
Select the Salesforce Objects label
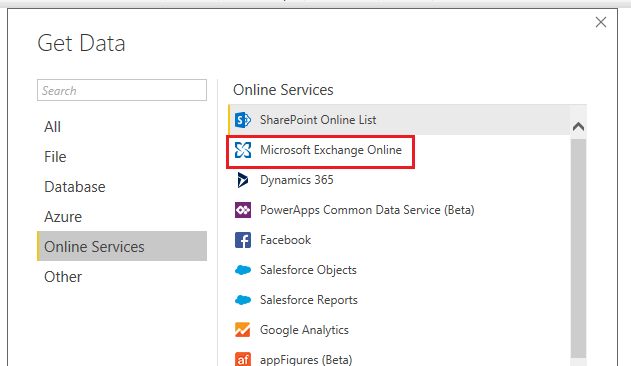pyautogui.click(x=308, y=270)
